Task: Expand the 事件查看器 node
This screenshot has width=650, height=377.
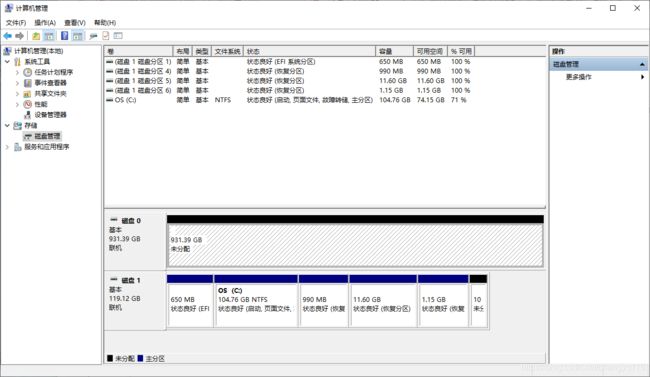Action: 17,83
